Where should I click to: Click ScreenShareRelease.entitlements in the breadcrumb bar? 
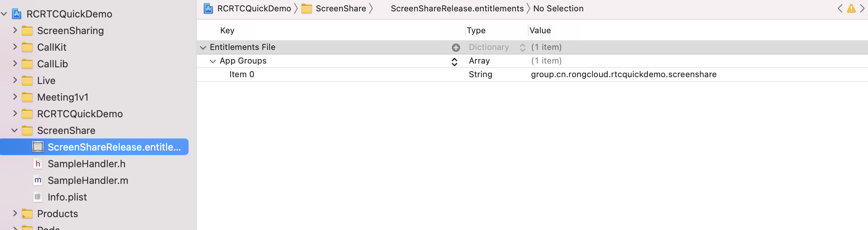pos(457,8)
